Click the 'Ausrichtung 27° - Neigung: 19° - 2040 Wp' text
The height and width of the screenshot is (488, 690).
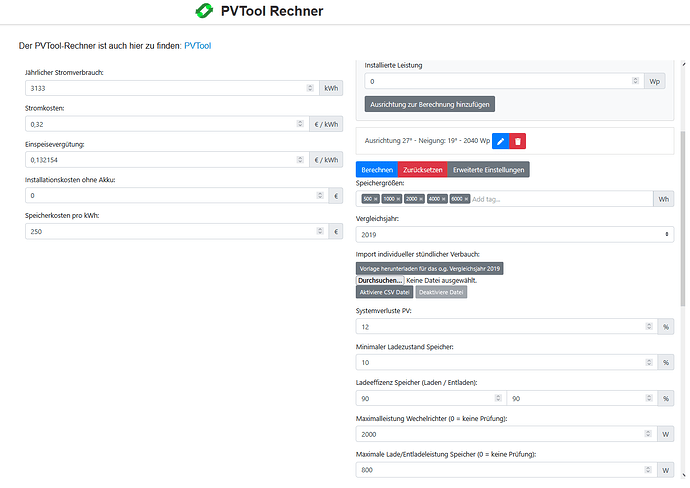(427, 141)
